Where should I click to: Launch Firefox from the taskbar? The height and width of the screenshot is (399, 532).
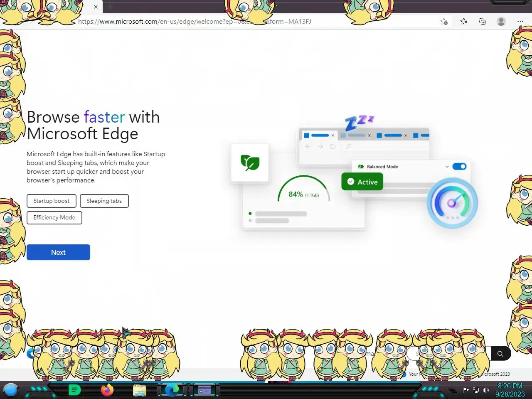click(x=107, y=390)
